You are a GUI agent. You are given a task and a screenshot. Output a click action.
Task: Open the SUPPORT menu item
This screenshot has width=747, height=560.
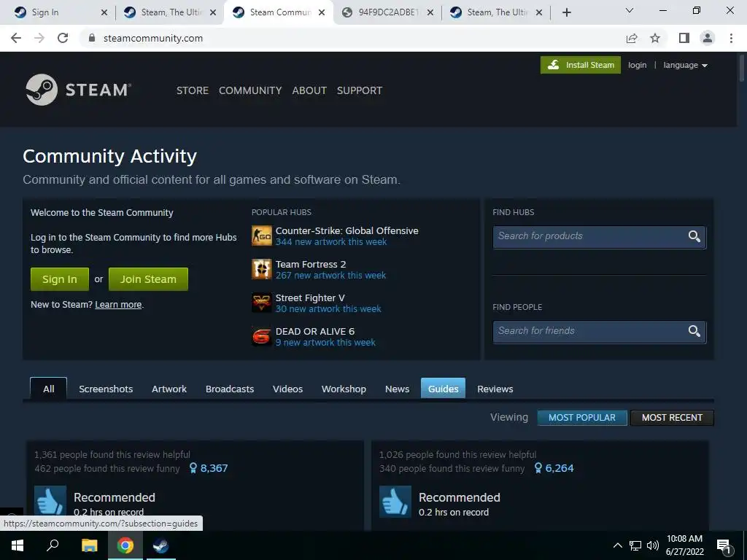point(359,90)
